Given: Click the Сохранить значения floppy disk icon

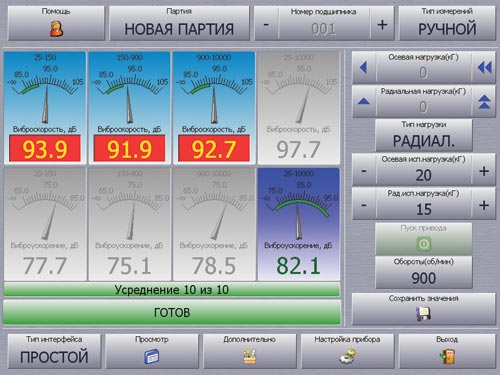Looking at the screenshot, I should click(x=423, y=314).
